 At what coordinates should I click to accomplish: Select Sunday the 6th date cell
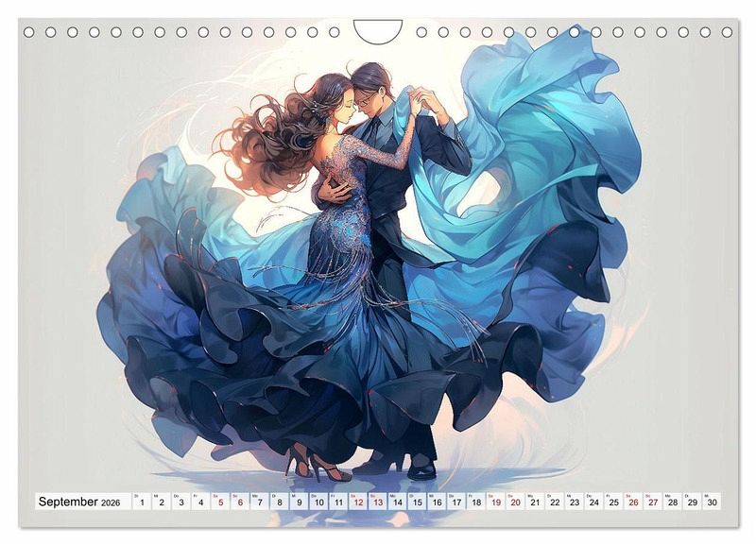coord(240,502)
